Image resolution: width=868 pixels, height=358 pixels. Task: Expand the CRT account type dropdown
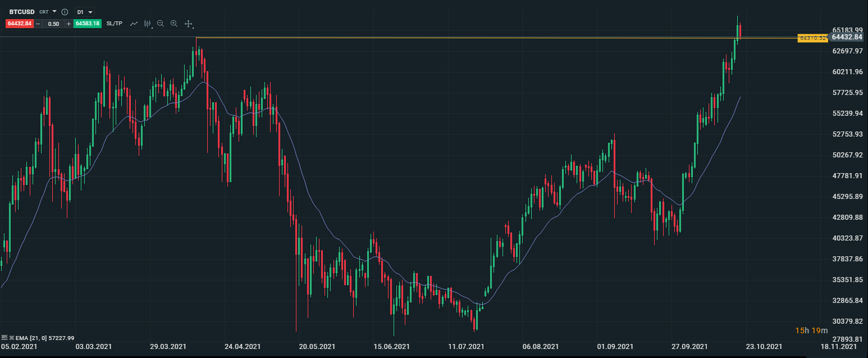click(54, 11)
